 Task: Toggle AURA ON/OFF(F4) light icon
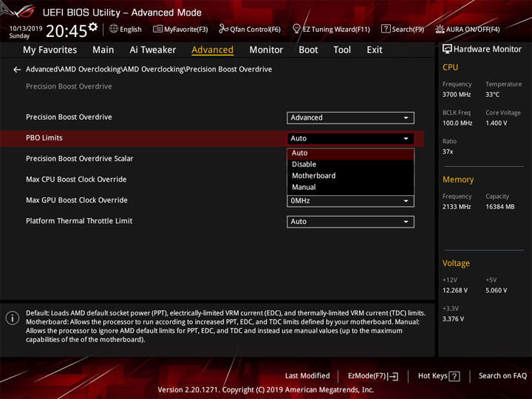(440, 29)
